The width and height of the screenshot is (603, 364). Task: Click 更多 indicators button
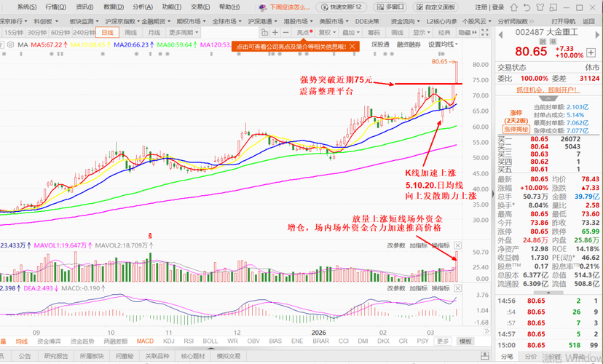(443, 341)
